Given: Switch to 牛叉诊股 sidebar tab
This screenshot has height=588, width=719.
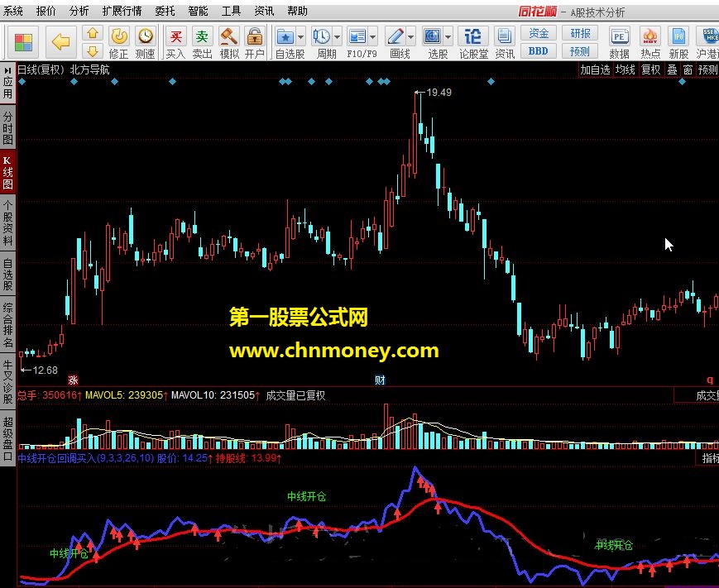Looking at the screenshot, I should click(x=7, y=381).
